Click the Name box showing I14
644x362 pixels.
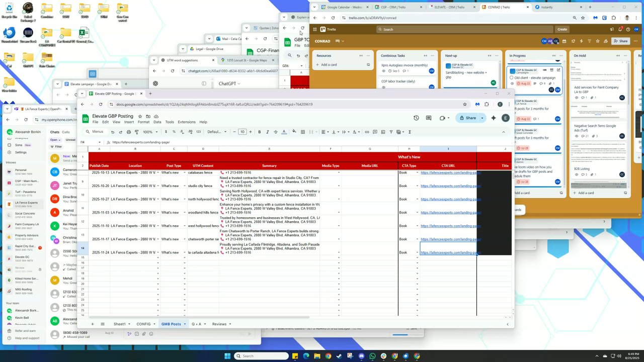[x=90, y=142]
